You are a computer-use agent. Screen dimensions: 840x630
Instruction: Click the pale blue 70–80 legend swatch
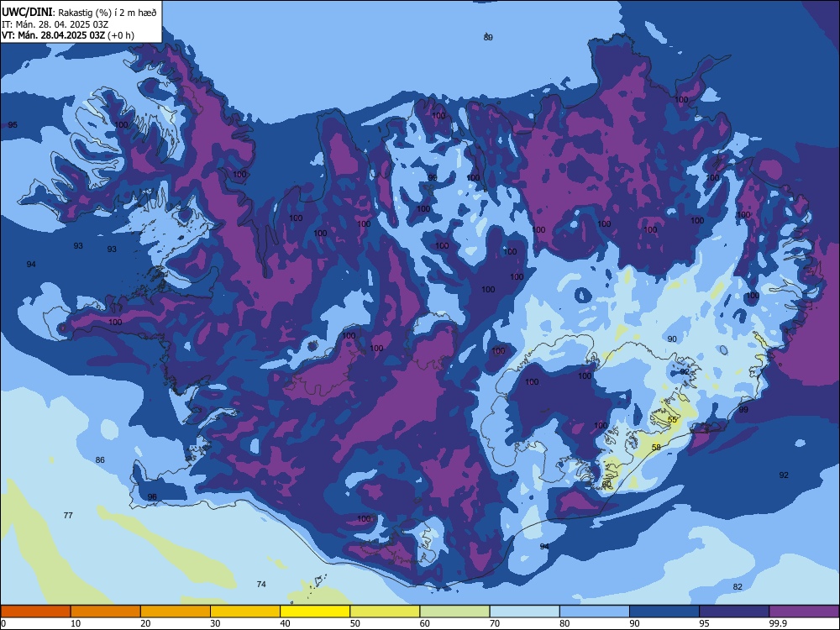pos(524,612)
